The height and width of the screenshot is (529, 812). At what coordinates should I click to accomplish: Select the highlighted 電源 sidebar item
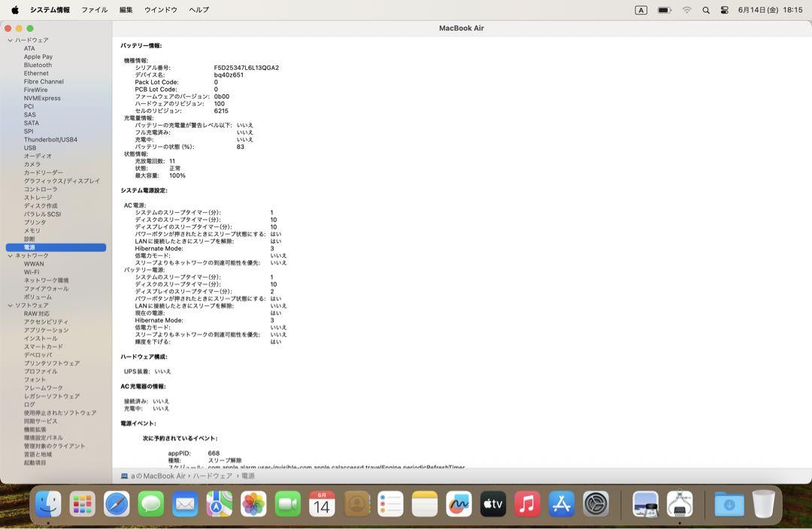tap(56, 247)
